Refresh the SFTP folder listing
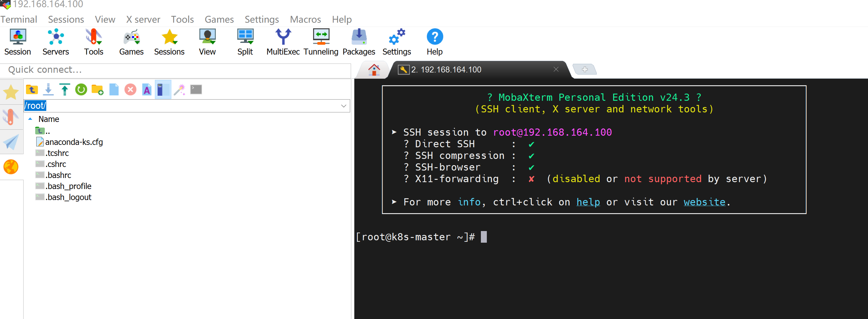 point(81,89)
